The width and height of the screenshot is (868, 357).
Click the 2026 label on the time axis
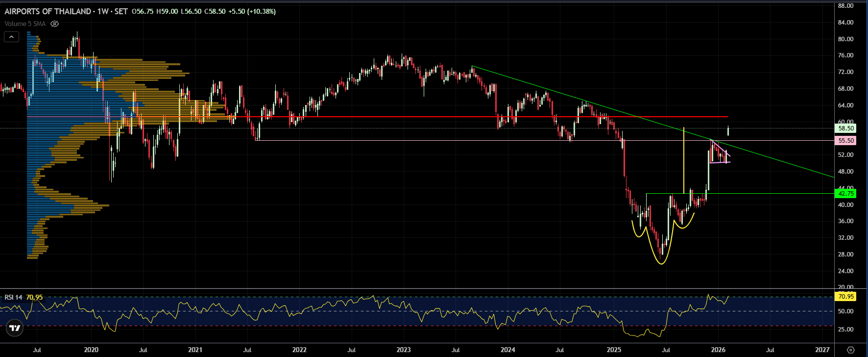pos(718,350)
